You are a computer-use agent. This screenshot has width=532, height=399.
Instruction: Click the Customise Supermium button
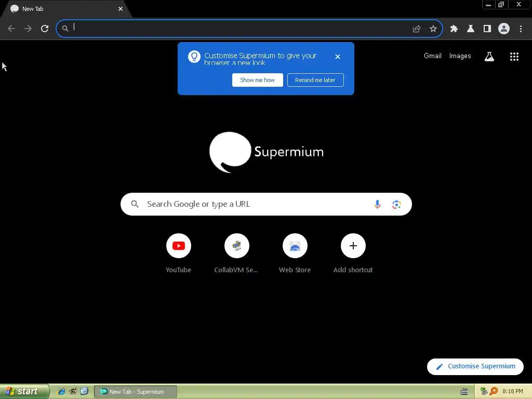[x=475, y=366]
